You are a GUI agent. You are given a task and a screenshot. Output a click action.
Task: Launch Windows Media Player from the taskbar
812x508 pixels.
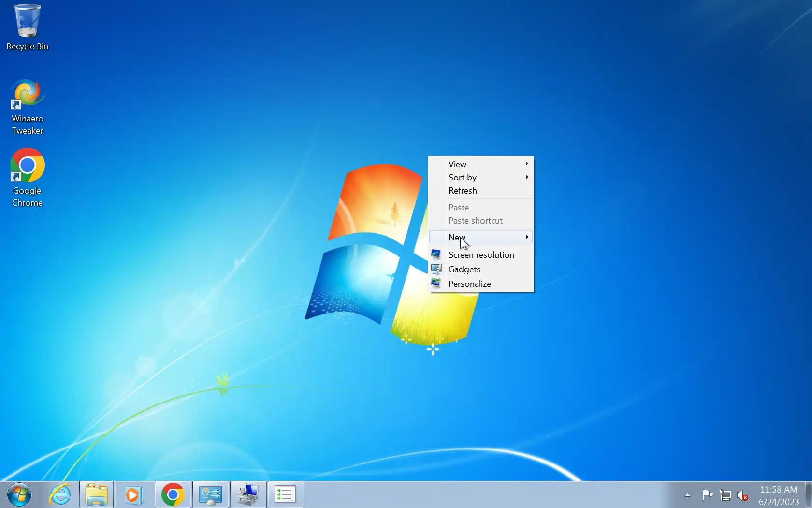[133, 494]
